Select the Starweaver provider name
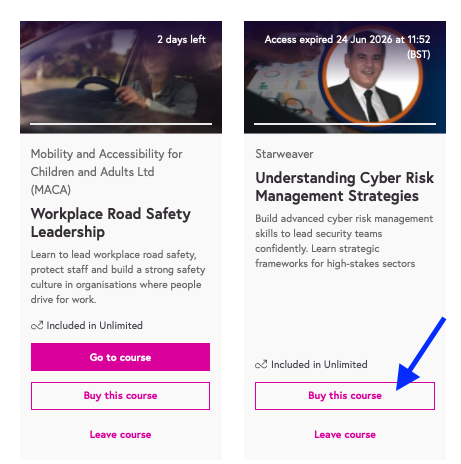 (284, 154)
